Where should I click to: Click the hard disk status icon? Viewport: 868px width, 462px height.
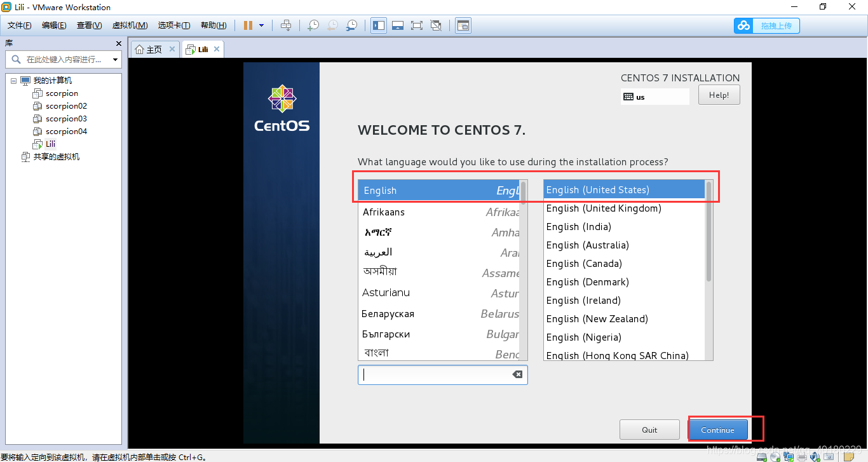(x=762, y=456)
